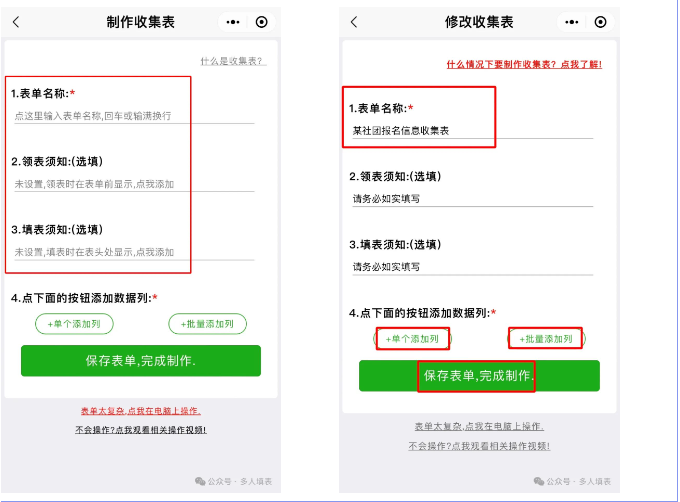Click +批量添加列 on 制作收集表
Image resolution: width=680 pixels, height=502 pixels.
[x=207, y=324]
